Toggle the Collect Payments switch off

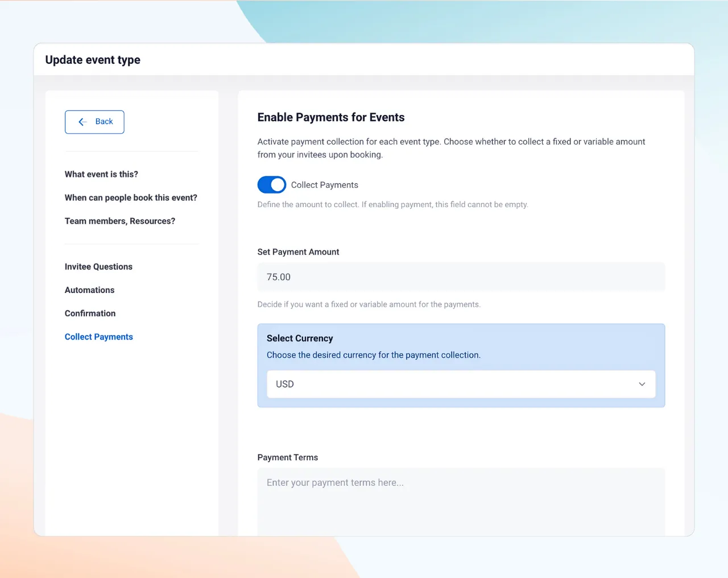[x=272, y=185]
